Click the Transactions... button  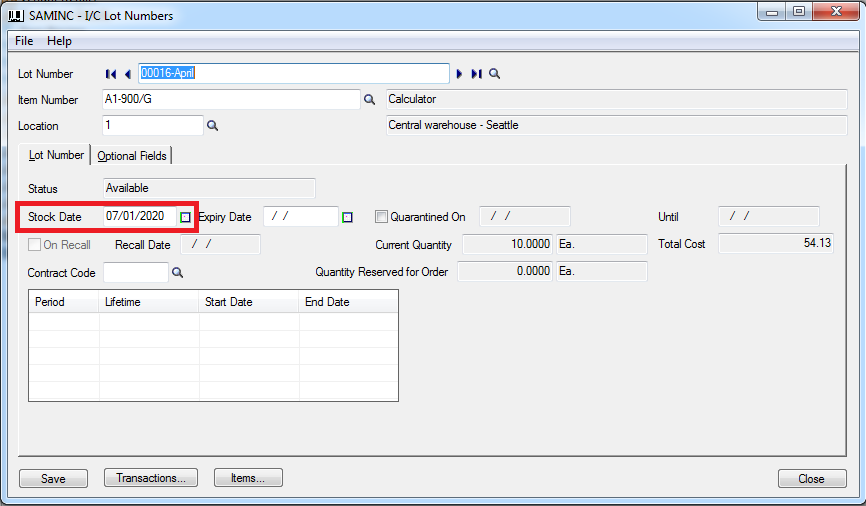[x=151, y=478]
